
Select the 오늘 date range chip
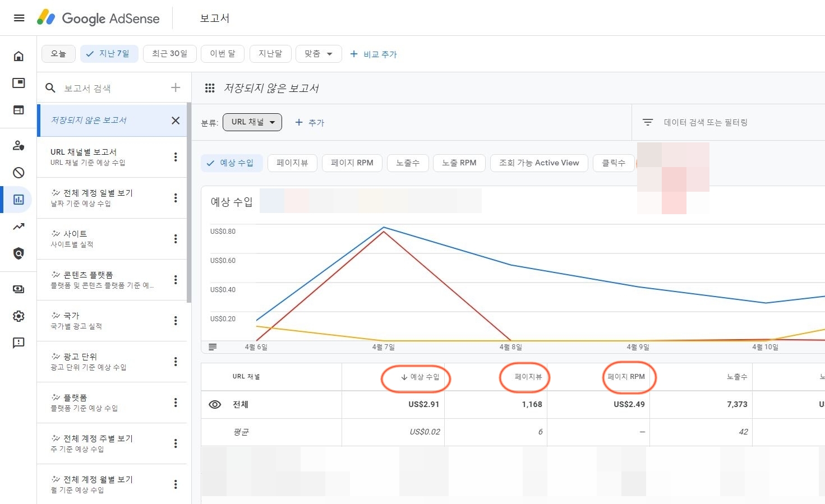pos(58,54)
